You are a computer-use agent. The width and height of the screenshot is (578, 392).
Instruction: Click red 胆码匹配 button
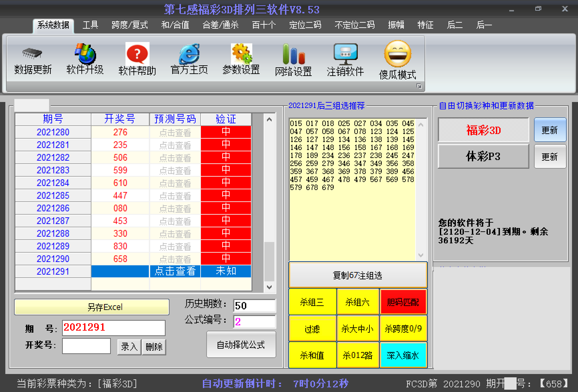click(403, 302)
